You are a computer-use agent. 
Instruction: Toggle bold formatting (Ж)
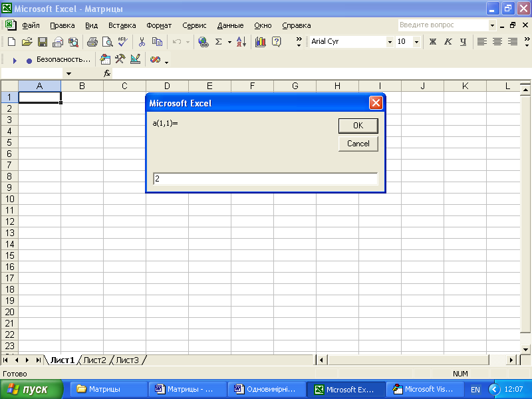(433, 42)
